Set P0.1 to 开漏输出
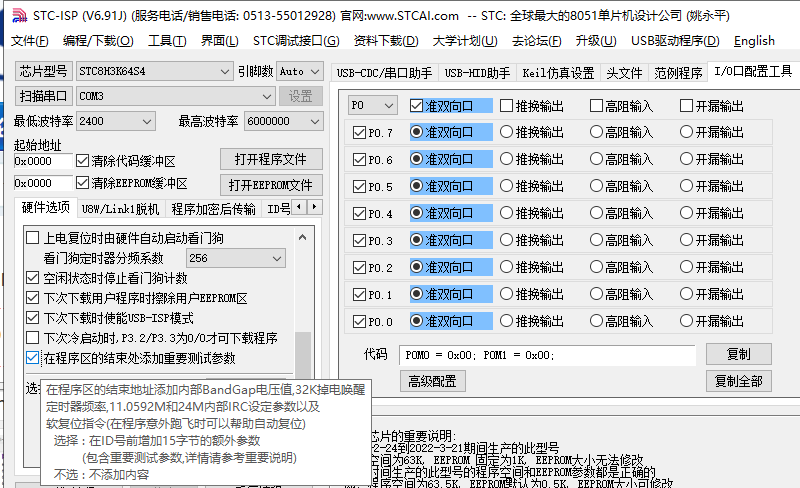 (x=686, y=294)
